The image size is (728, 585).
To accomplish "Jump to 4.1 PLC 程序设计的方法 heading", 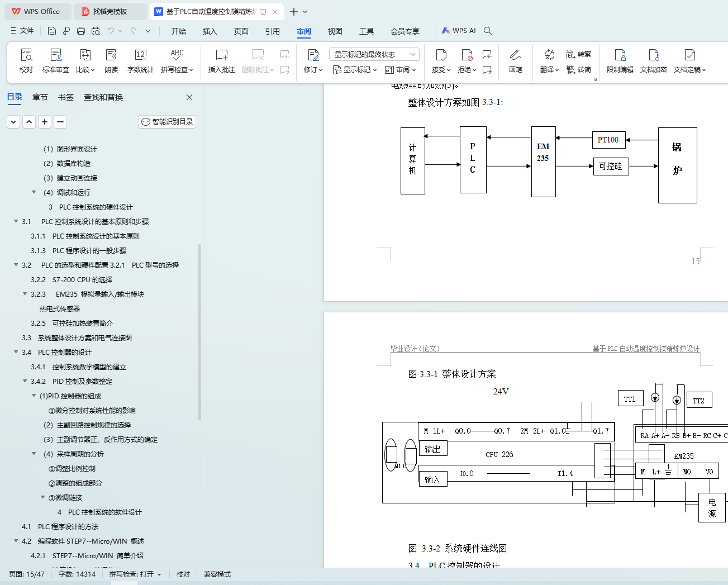I will (x=60, y=526).
